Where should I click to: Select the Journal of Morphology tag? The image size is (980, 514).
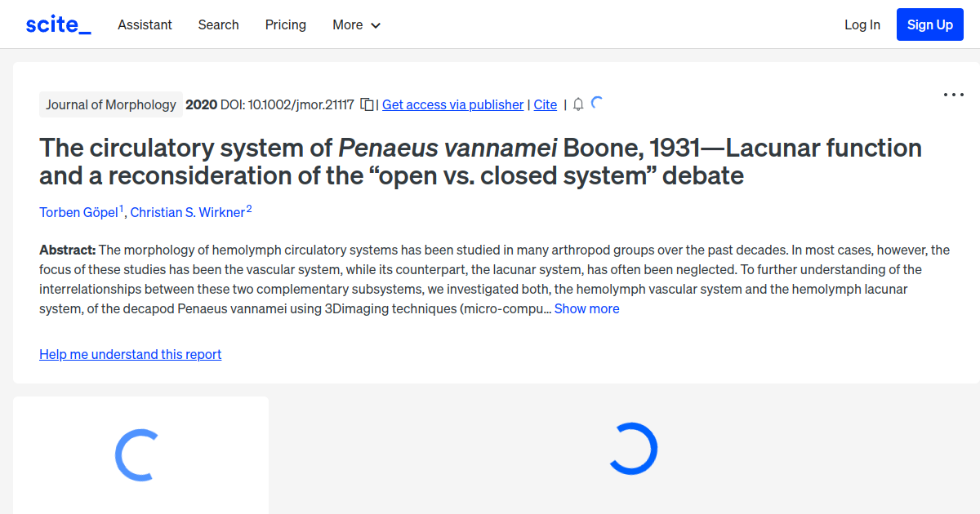click(x=111, y=104)
